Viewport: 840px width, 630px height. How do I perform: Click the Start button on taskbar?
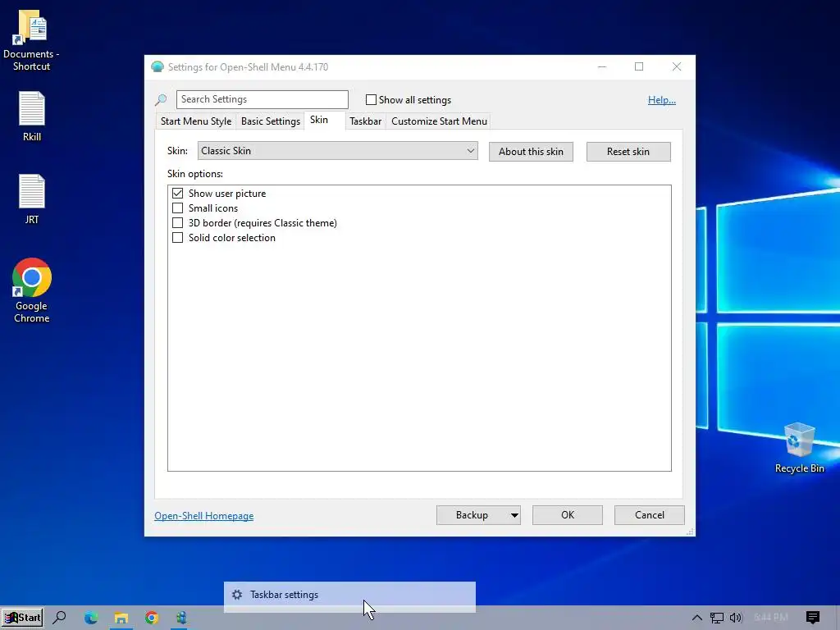pyautogui.click(x=22, y=618)
